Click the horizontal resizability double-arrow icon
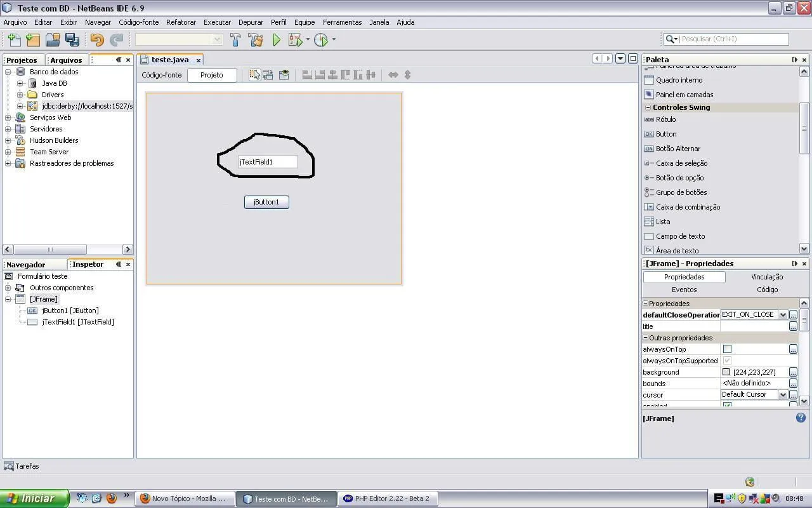The height and width of the screenshot is (508, 812). coord(393,75)
